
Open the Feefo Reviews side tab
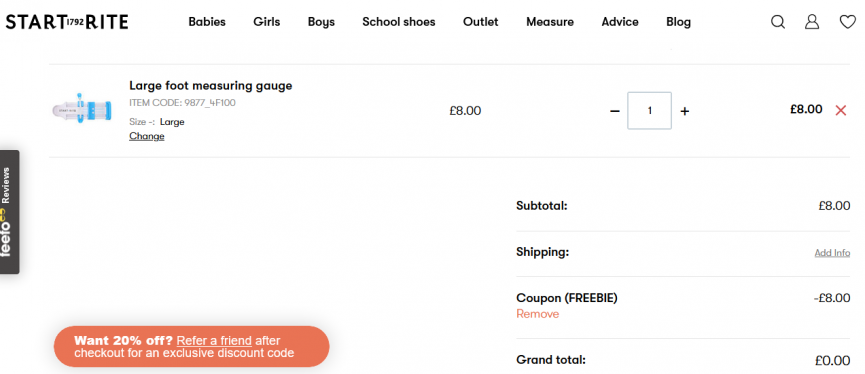(x=9, y=212)
